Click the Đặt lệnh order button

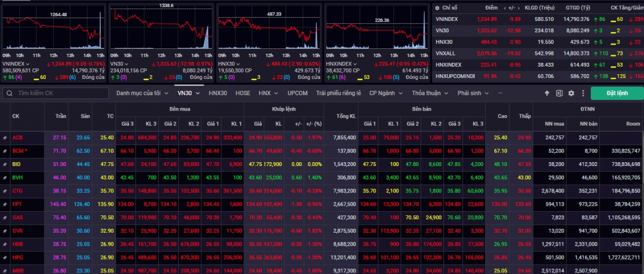click(617, 93)
